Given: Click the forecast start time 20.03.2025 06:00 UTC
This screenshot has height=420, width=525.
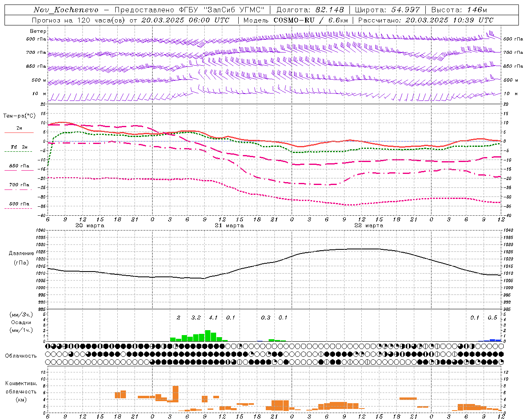Looking at the screenshot, I should click(x=185, y=20).
